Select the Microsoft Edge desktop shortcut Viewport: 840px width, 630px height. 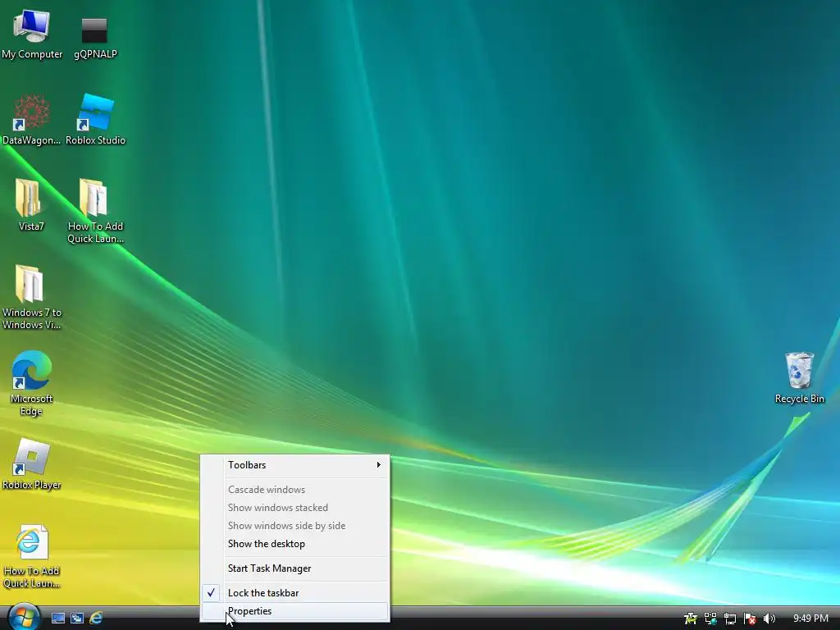[32, 384]
